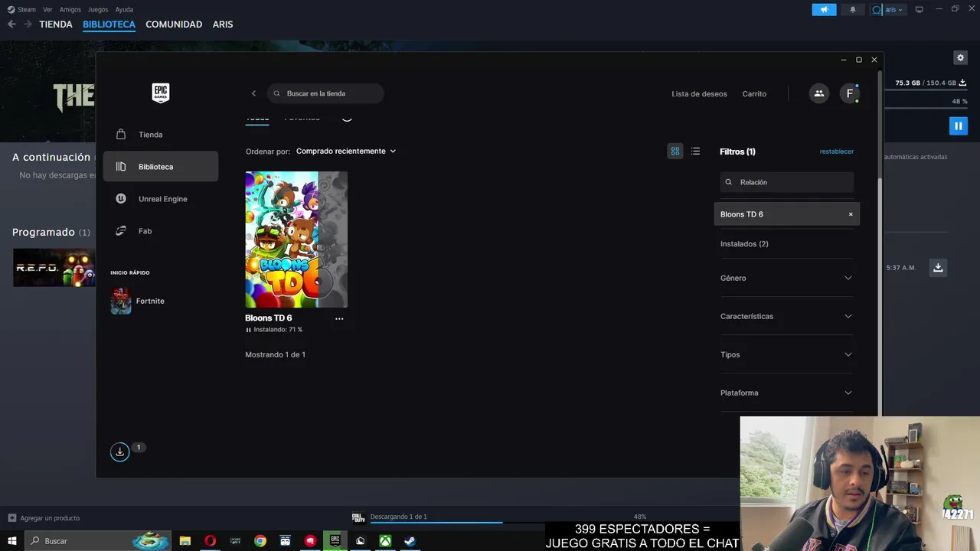Open Epic friends icon
This screenshot has height=551, width=980.
pyautogui.click(x=819, y=93)
